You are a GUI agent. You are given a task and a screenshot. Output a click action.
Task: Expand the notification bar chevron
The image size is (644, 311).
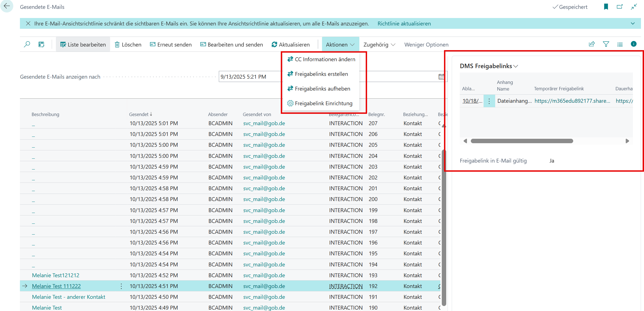(633, 24)
